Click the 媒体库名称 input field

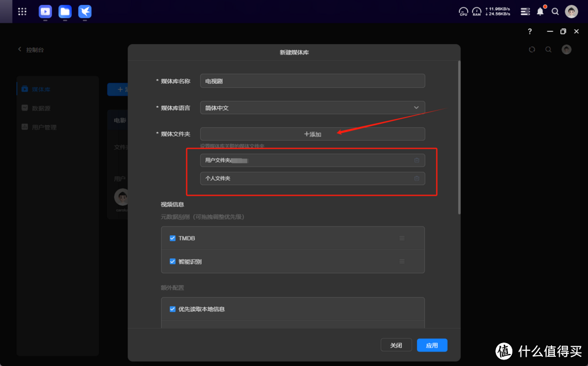click(312, 81)
